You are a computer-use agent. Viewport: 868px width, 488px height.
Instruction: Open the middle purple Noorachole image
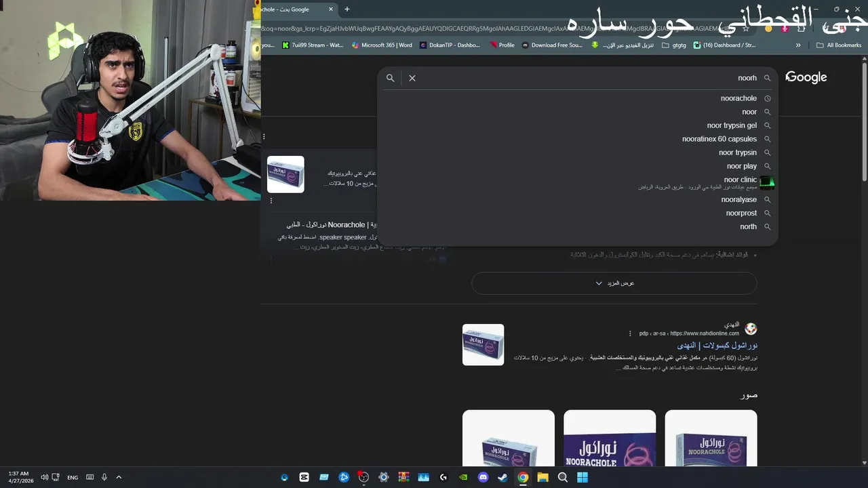pyautogui.click(x=610, y=438)
